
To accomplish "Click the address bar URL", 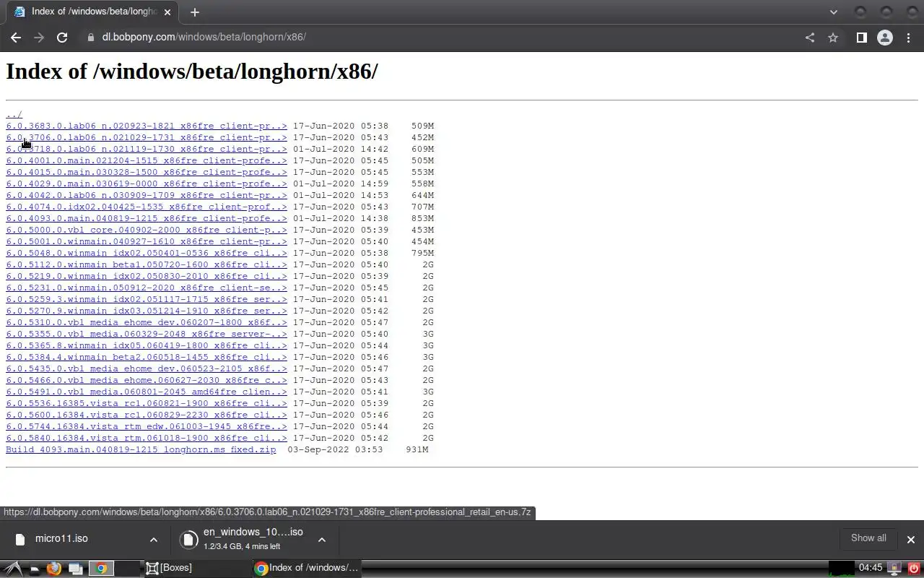I will point(204,38).
